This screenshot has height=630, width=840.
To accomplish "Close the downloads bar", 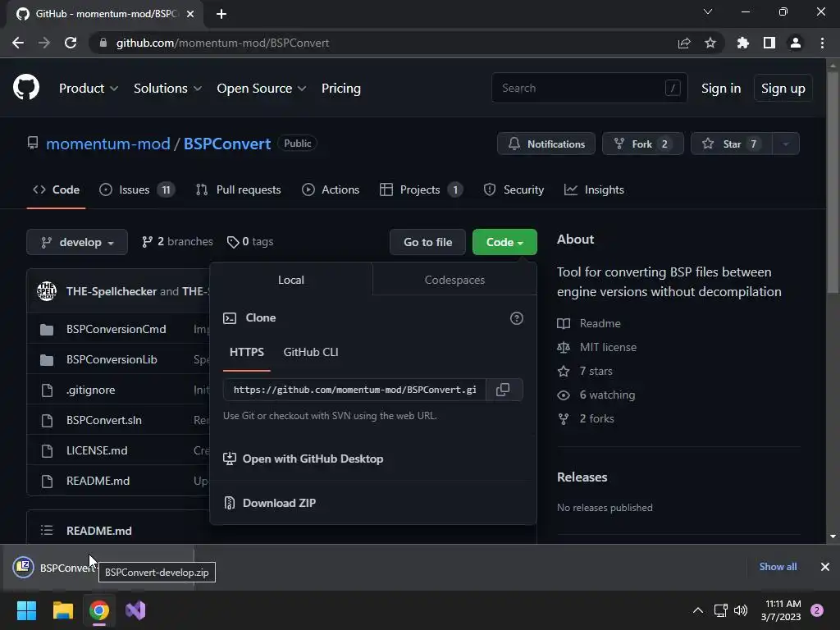I will tap(825, 567).
